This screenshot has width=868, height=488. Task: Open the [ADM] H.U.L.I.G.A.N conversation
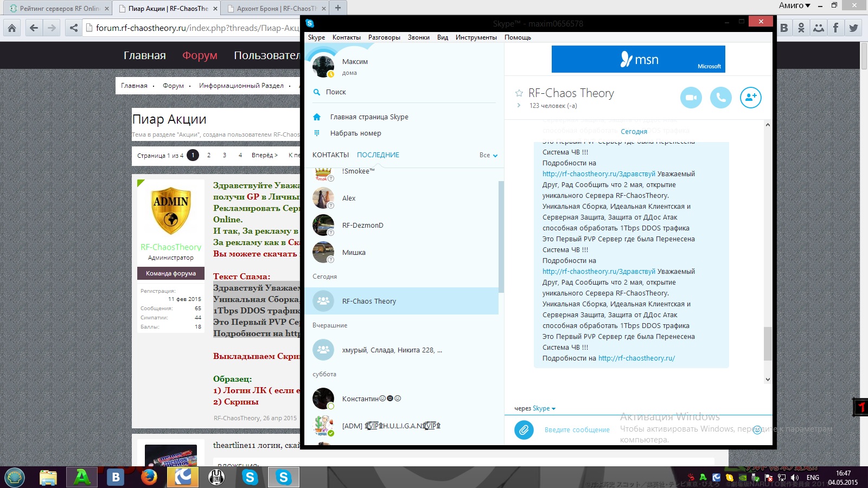click(401, 426)
